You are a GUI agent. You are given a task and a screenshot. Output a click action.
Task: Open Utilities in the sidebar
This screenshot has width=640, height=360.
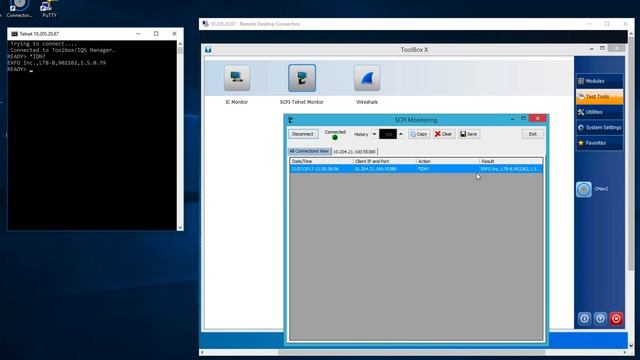[599, 112]
